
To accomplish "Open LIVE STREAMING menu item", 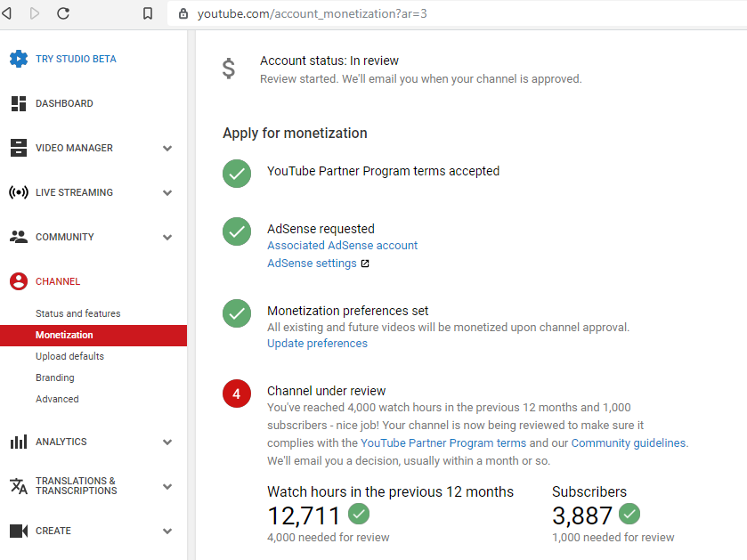I will point(74,192).
